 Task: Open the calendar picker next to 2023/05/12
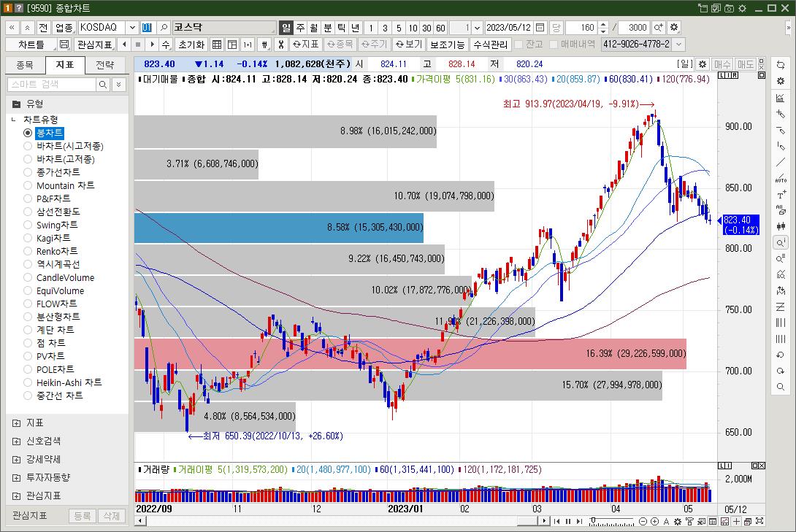point(540,28)
